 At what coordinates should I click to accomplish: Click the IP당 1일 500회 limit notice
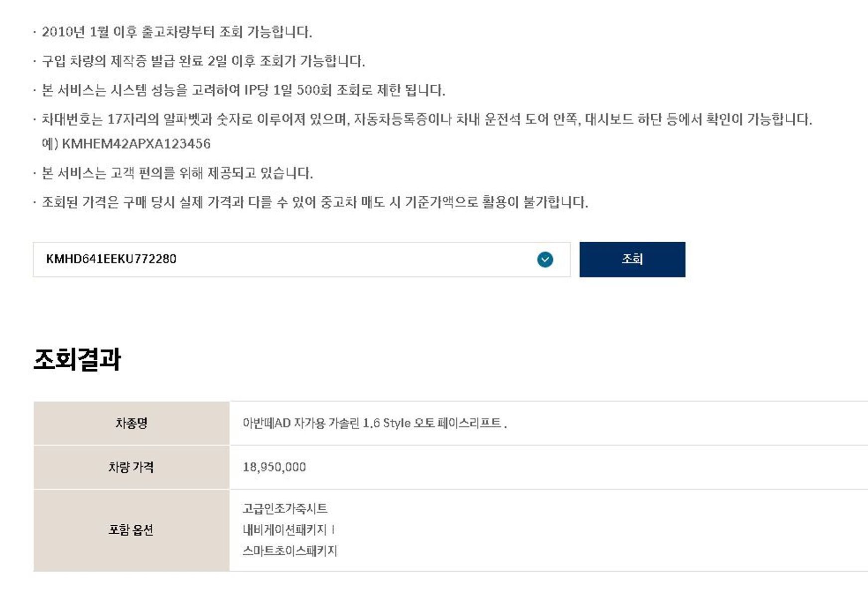click(x=244, y=90)
